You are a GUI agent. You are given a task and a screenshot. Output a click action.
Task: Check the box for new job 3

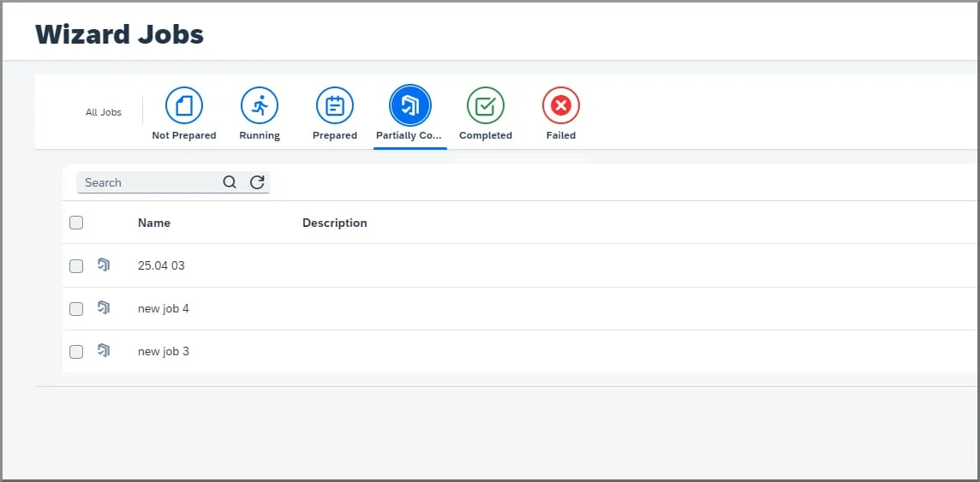click(x=76, y=352)
